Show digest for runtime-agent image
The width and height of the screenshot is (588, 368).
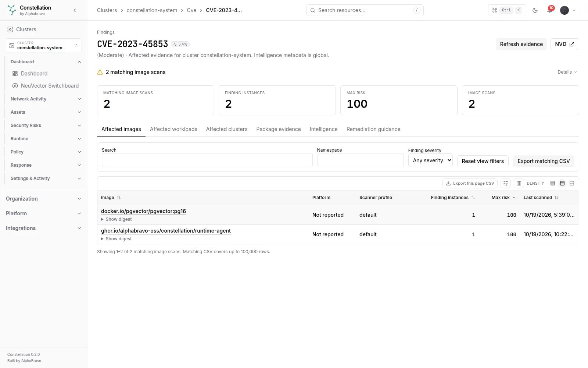point(116,239)
